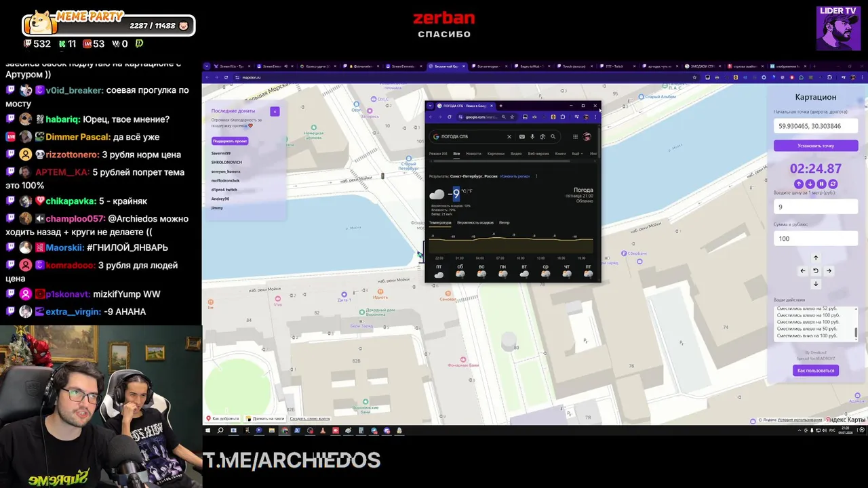This screenshot has height=488, width=868.
Task: Reload the Google weather page
Action: point(450,117)
